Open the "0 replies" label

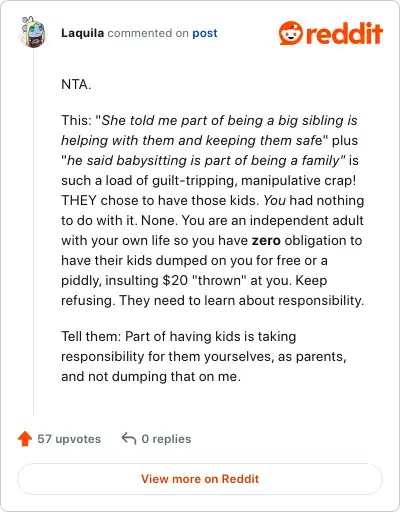click(x=166, y=439)
